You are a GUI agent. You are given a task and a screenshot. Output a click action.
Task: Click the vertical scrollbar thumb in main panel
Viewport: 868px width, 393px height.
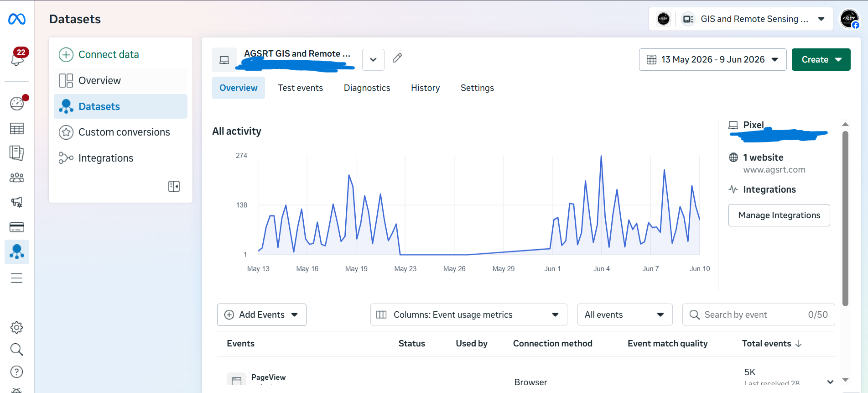pyautogui.click(x=845, y=219)
